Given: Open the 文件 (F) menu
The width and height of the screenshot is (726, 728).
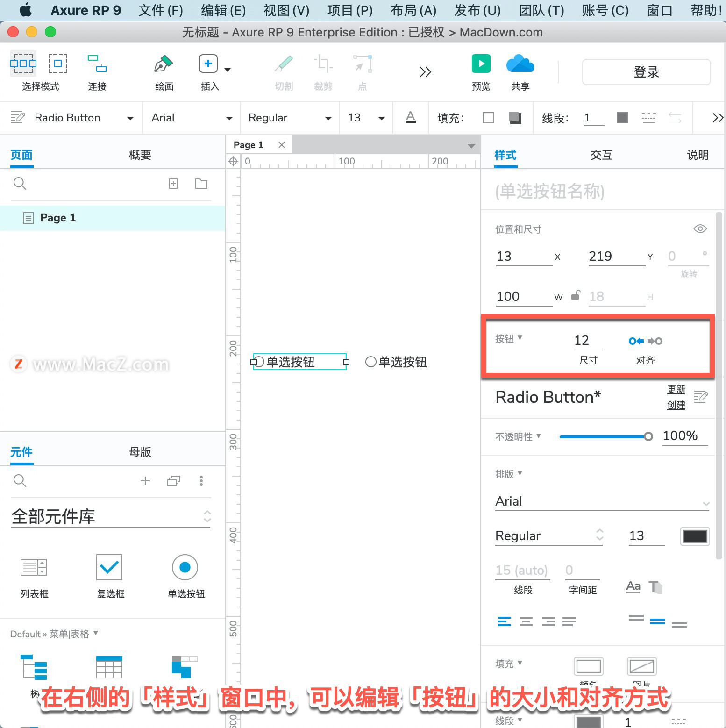Looking at the screenshot, I should click(x=161, y=10).
